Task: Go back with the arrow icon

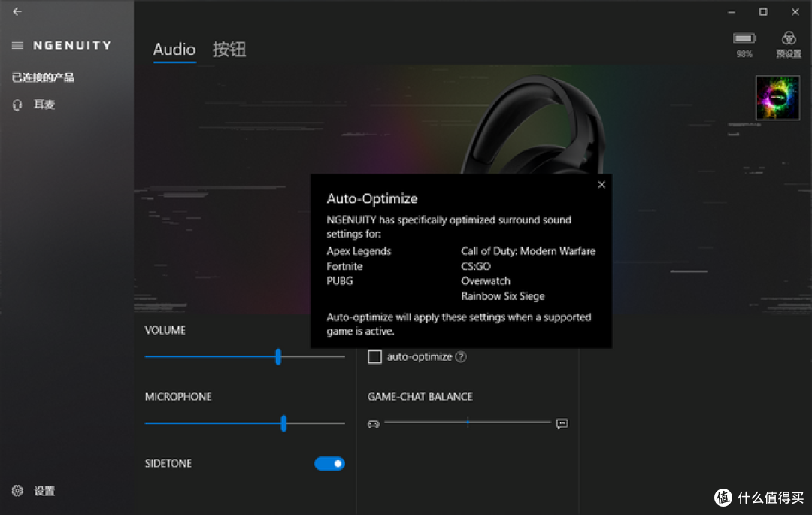Action: pos(17,11)
